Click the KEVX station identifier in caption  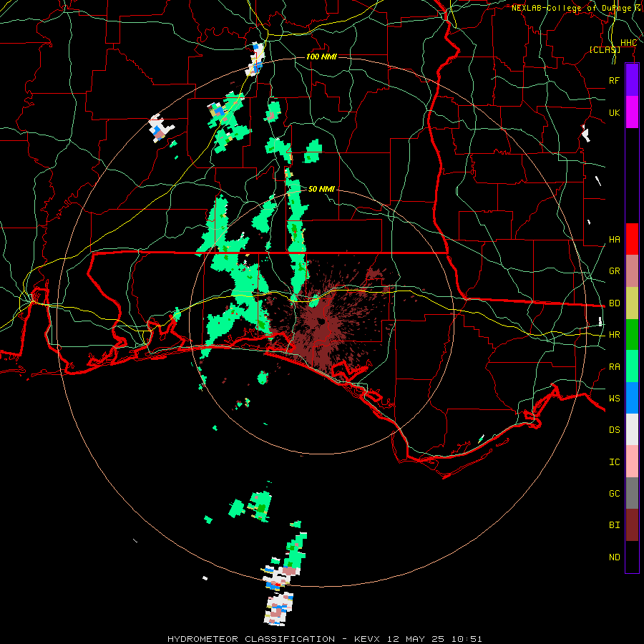point(367,639)
